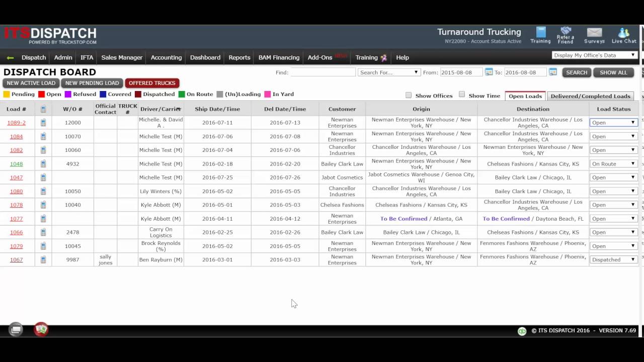Open the Dashboard menu
The width and height of the screenshot is (644, 362).
click(x=205, y=57)
